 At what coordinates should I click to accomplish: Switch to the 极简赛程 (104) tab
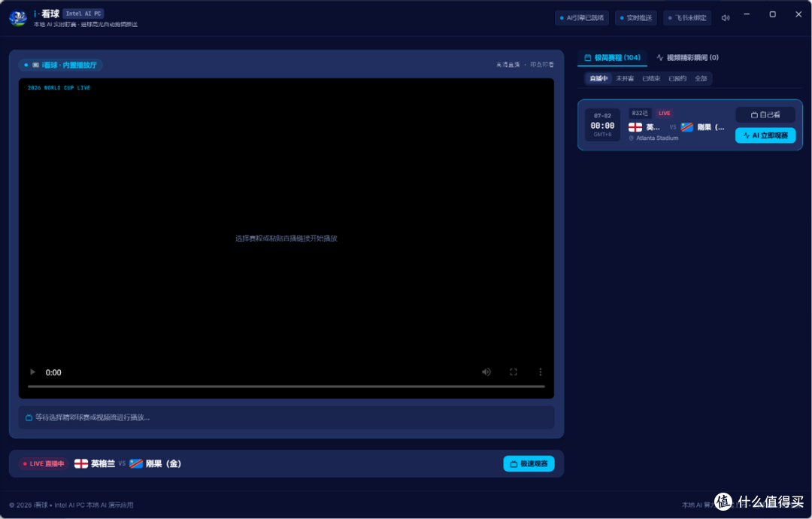click(612, 57)
